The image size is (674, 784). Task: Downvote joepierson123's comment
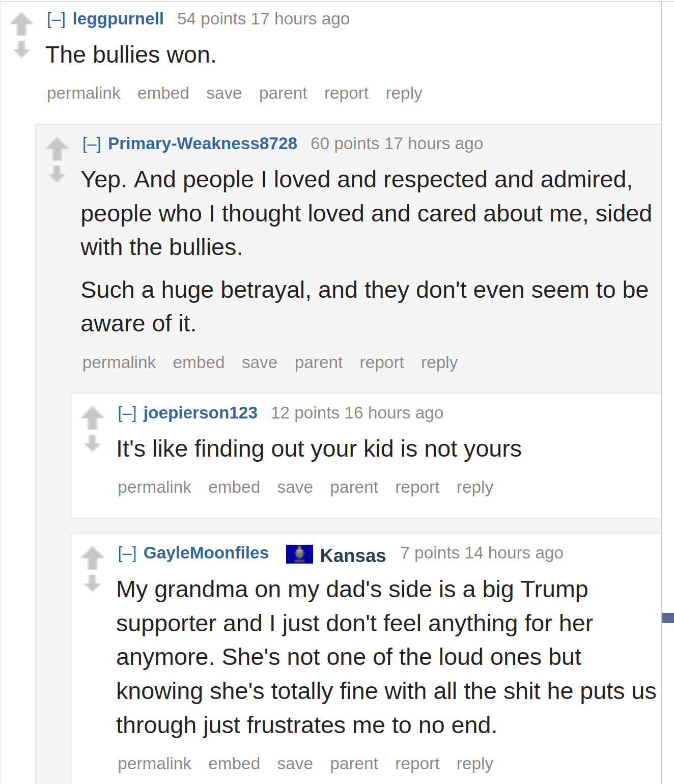click(x=93, y=443)
